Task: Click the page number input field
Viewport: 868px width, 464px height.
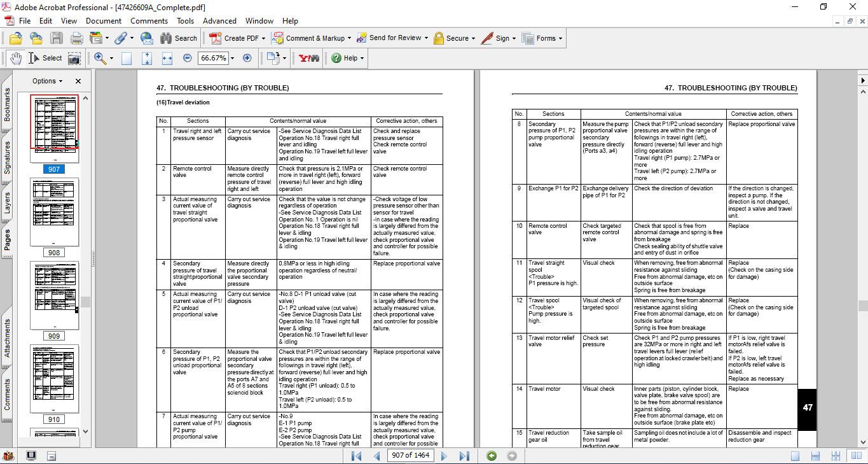Action: pos(410,456)
